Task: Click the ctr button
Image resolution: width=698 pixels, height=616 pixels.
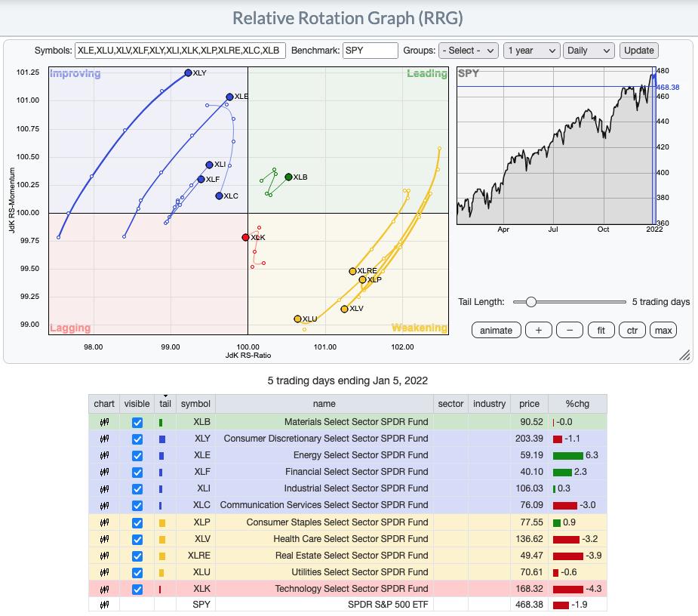Action: 632,331
